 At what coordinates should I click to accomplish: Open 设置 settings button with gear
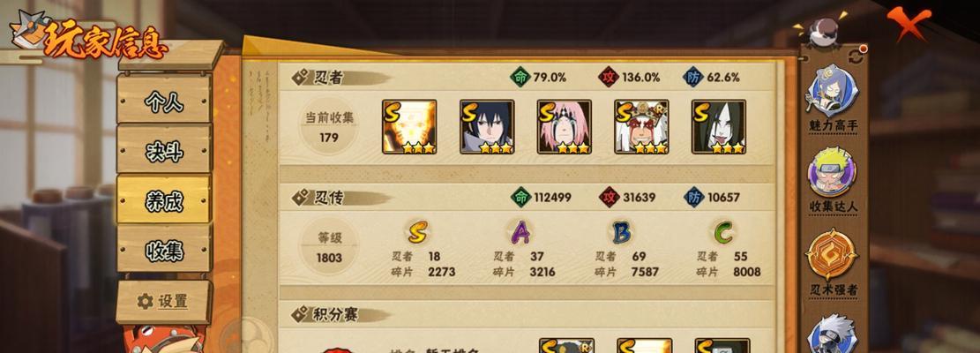(164, 301)
